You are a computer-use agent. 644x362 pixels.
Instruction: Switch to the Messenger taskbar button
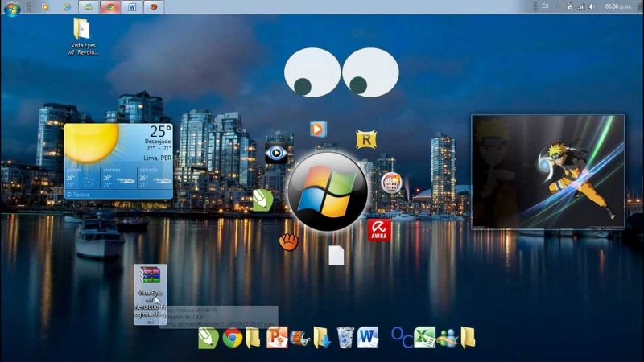point(89,7)
